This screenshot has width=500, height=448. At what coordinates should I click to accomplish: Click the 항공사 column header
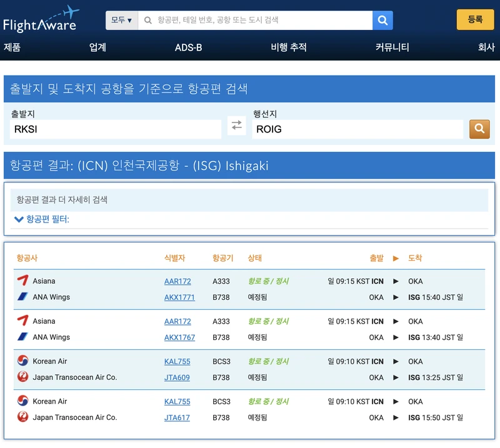pyautogui.click(x=27, y=258)
